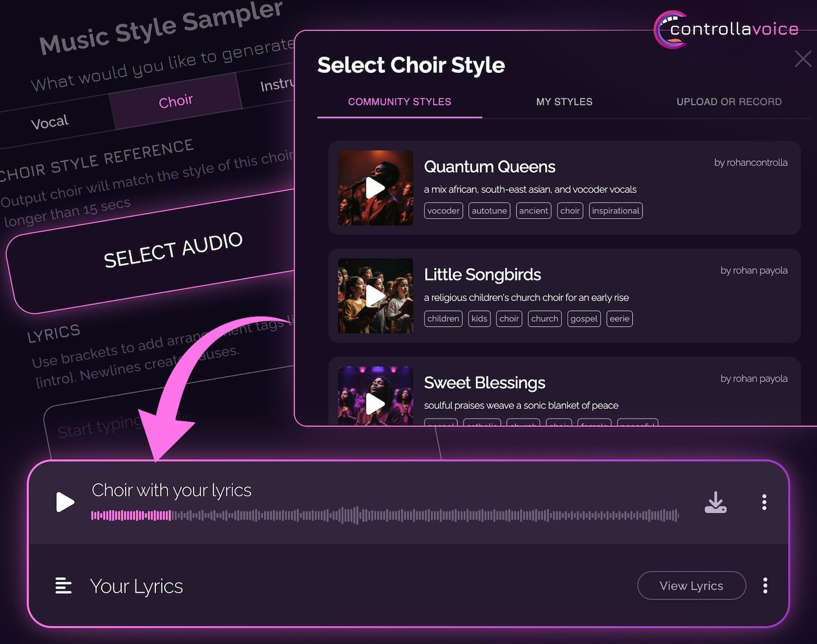817x644 pixels.
Task: Download the choir audio track
Action: (715, 502)
